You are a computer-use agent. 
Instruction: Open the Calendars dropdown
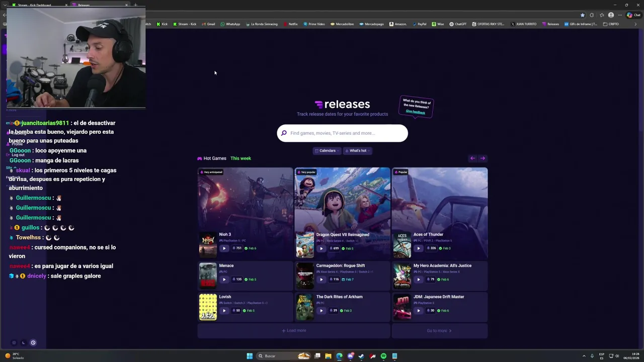327,151
